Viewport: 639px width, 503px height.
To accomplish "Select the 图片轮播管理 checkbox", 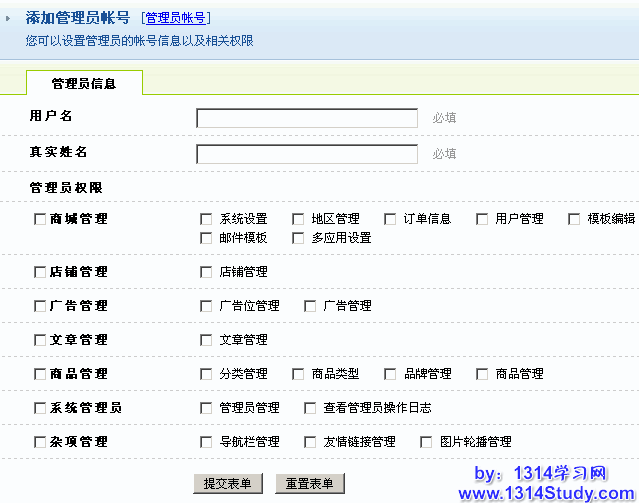I will 426,442.
